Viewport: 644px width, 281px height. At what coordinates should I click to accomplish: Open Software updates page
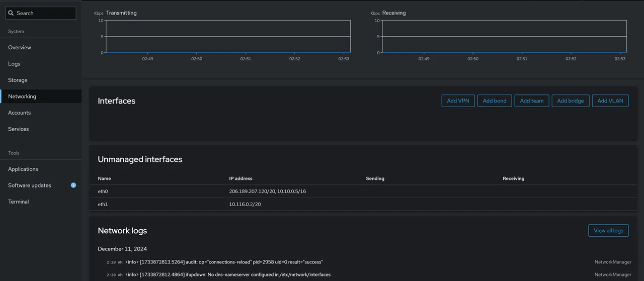pyautogui.click(x=41, y=185)
